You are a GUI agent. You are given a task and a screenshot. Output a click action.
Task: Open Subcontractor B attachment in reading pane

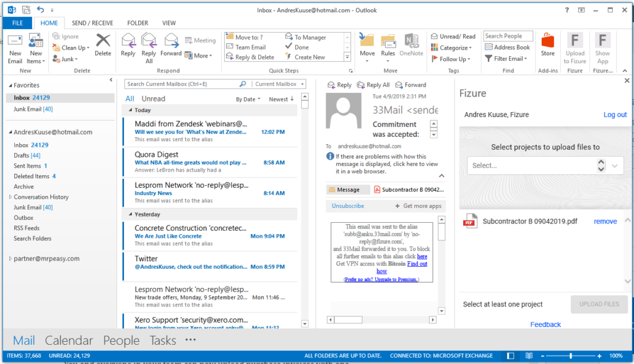pos(409,189)
